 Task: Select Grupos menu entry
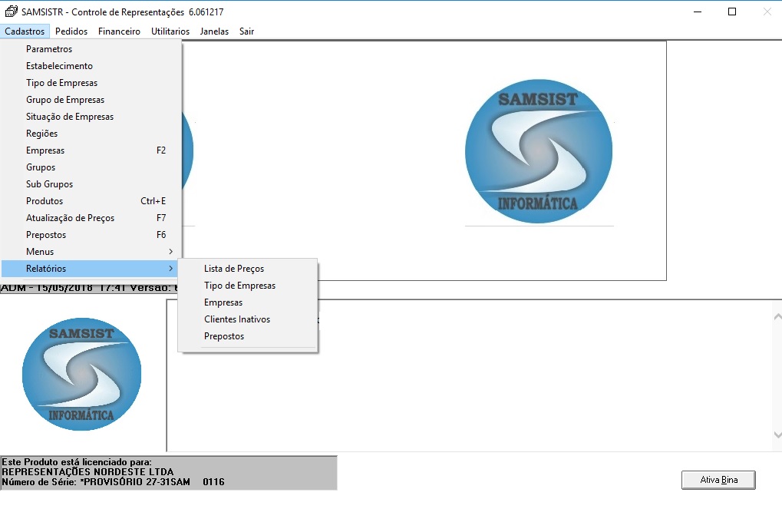pos(91,167)
